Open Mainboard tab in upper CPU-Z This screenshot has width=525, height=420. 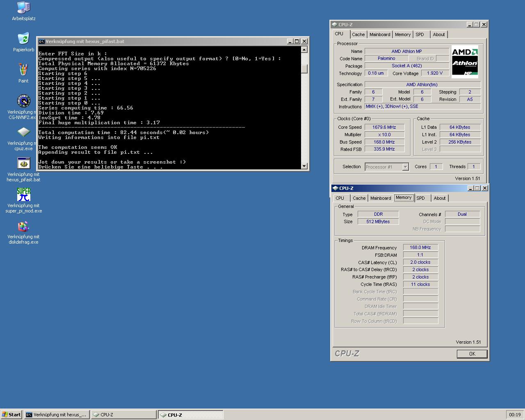[x=380, y=34]
